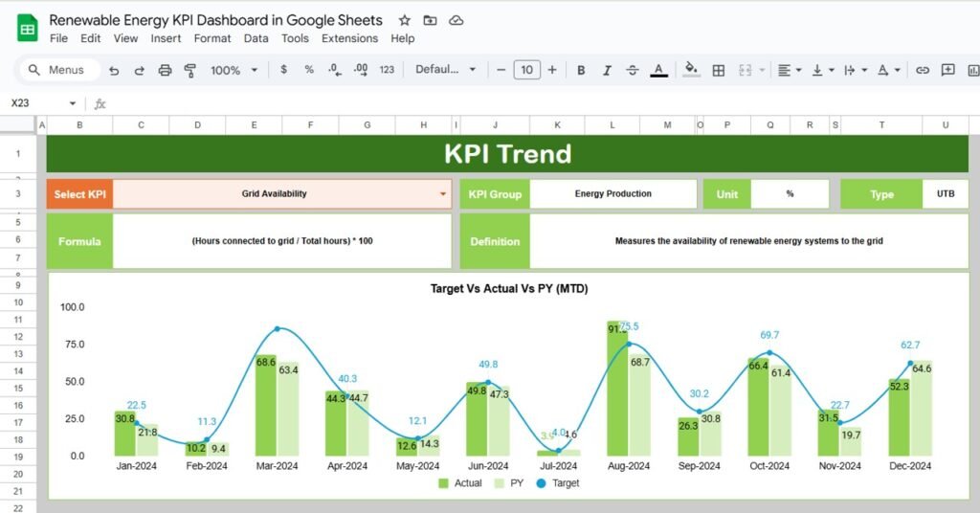Open the File menu
980x513 pixels.
click(x=58, y=38)
